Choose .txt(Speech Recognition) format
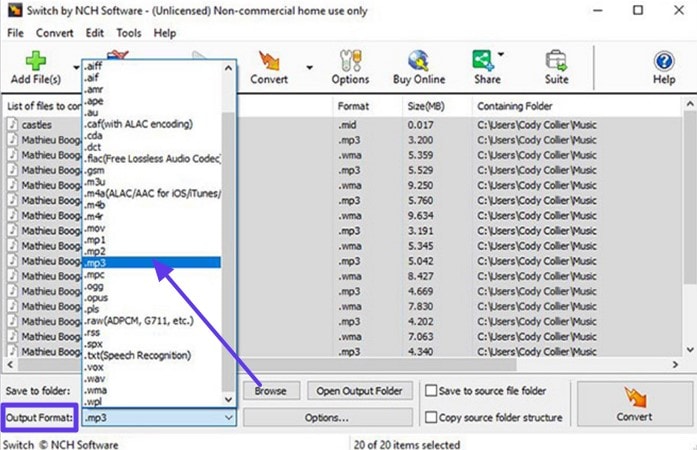The height and width of the screenshot is (450, 697). click(x=152, y=355)
